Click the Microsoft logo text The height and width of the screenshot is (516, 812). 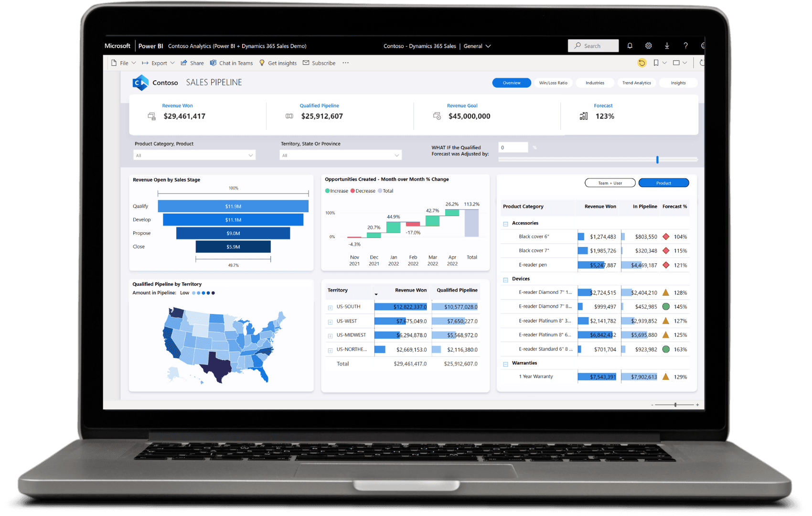[x=118, y=46]
